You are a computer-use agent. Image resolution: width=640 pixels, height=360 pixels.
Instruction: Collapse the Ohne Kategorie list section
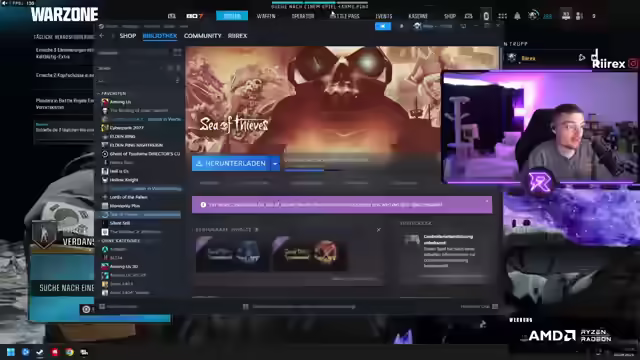coord(99,241)
